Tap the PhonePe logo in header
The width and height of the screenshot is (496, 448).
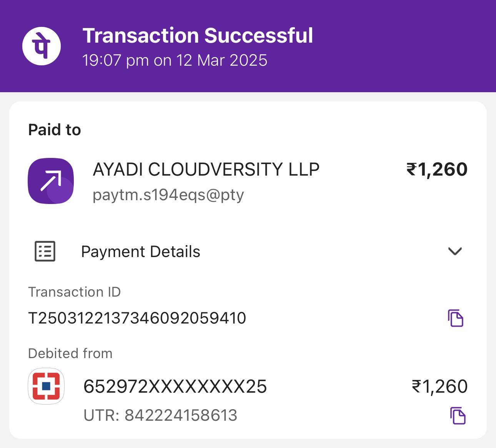click(41, 46)
